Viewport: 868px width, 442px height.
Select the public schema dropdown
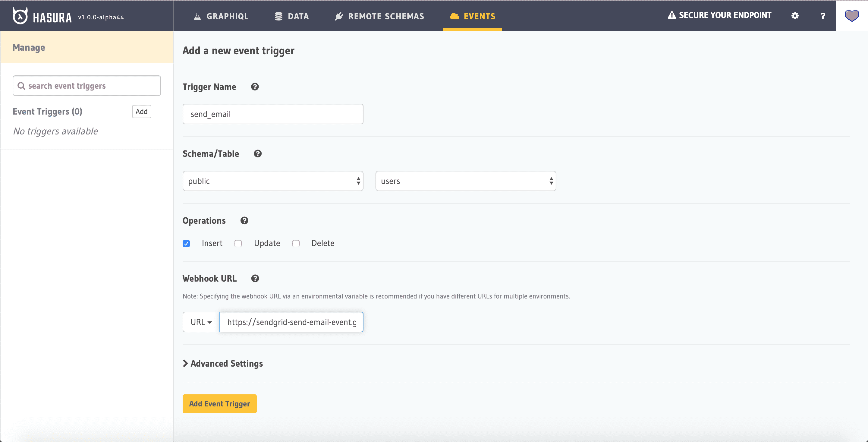click(273, 180)
